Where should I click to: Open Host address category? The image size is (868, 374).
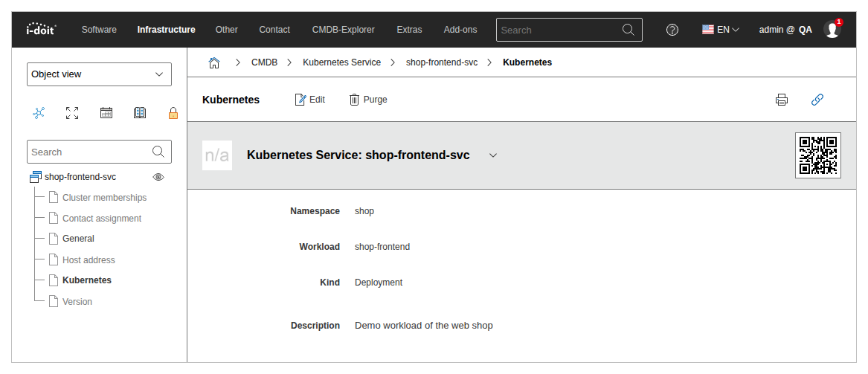[89, 260]
